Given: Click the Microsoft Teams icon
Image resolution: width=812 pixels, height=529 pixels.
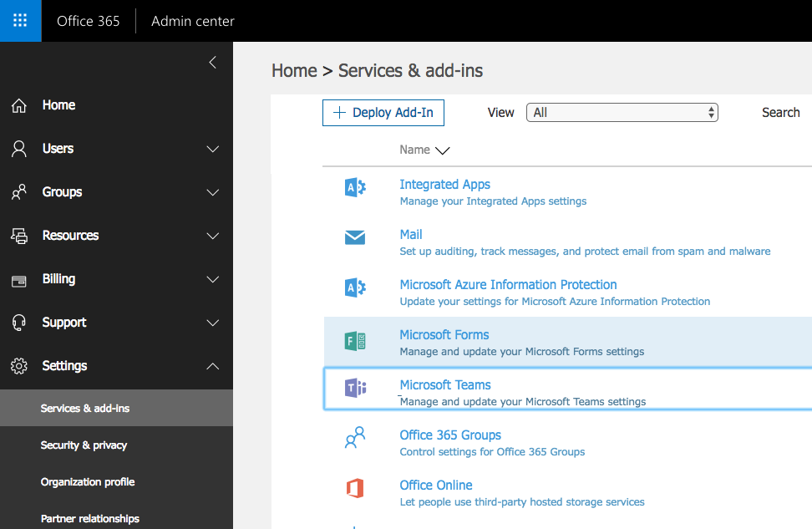Looking at the screenshot, I should pos(356,388).
